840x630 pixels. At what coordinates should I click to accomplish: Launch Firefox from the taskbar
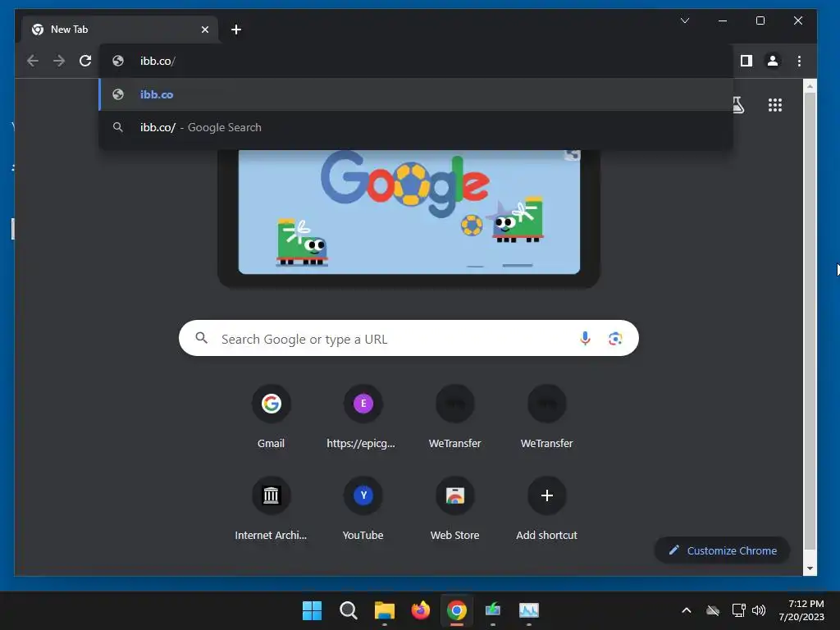(x=421, y=610)
